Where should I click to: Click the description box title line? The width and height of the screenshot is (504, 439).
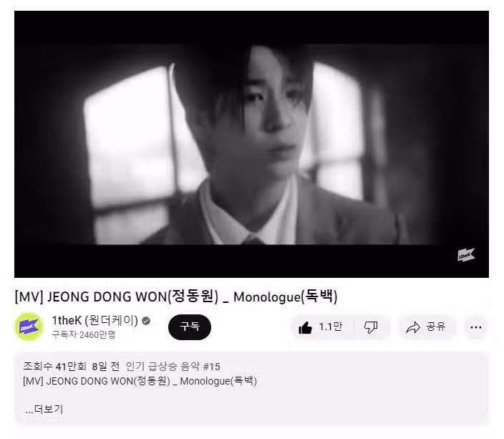point(140,381)
